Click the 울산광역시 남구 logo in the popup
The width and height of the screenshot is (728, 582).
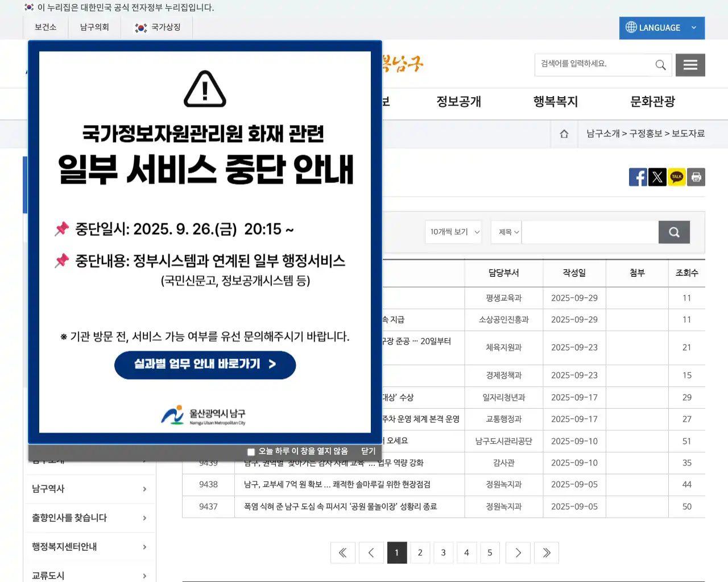(204, 415)
